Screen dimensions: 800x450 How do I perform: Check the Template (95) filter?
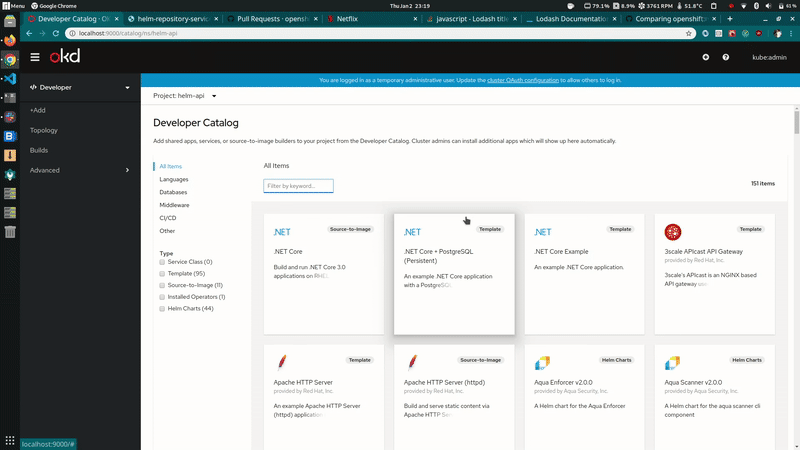162,273
